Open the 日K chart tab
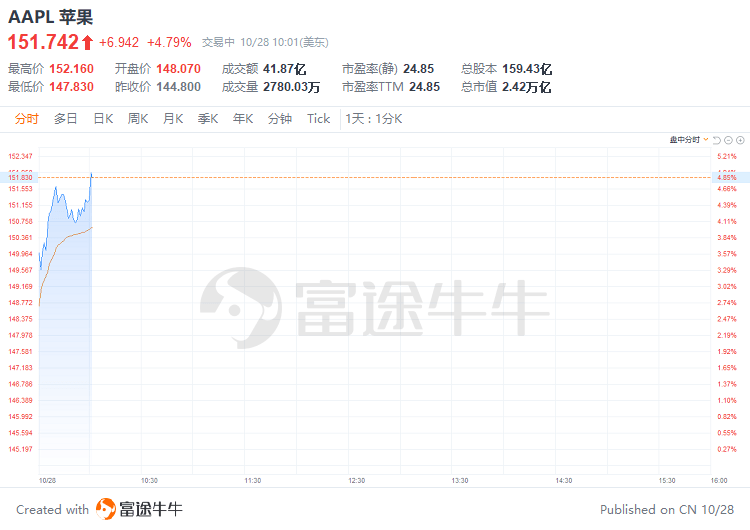This screenshot has width=750, height=530. pos(103,119)
